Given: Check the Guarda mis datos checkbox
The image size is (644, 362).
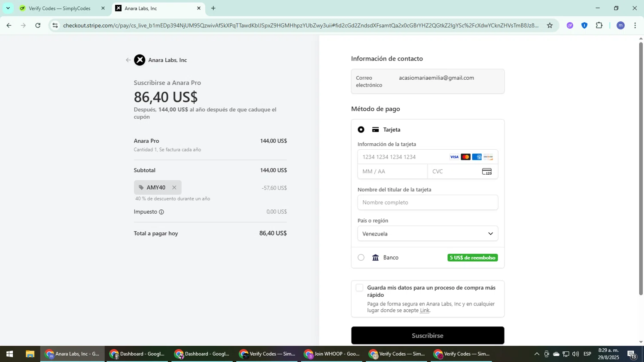Looking at the screenshot, I should (x=360, y=288).
